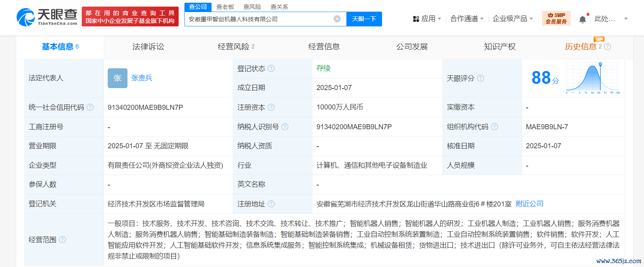Select the 查老板 search tab
This screenshot has height=267, width=644.
pyautogui.click(x=225, y=7)
